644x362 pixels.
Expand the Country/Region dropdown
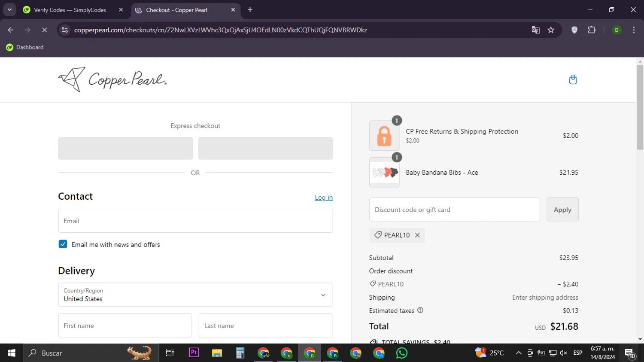(x=195, y=295)
